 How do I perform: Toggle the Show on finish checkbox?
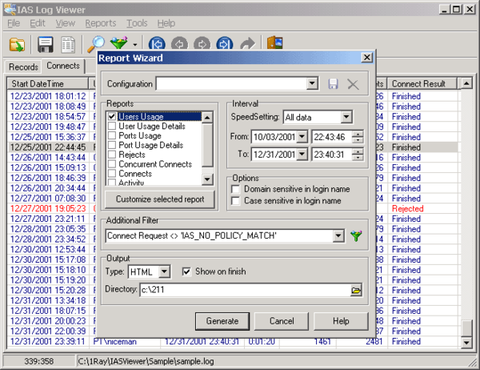[x=186, y=271]
